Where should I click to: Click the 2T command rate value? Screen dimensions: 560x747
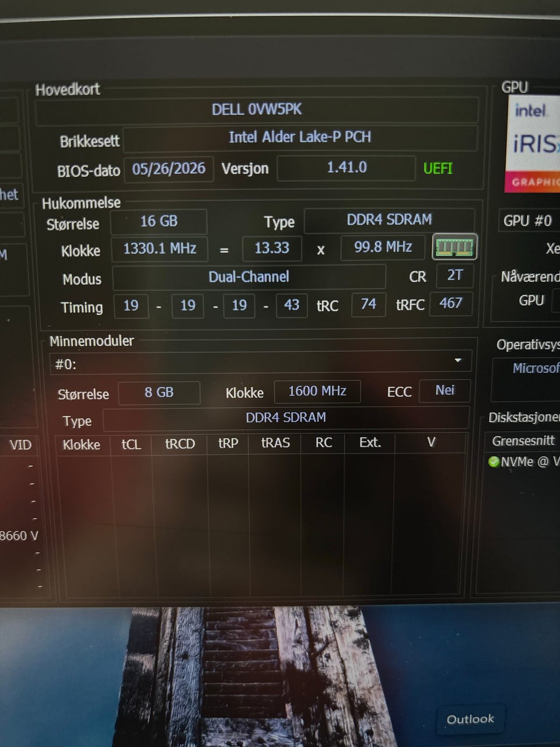click(x=454, y=275)
